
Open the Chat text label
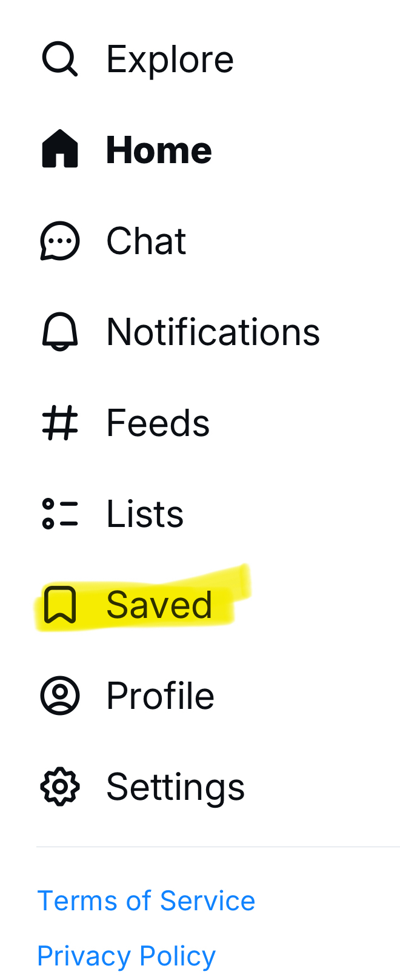coord(146,241)
